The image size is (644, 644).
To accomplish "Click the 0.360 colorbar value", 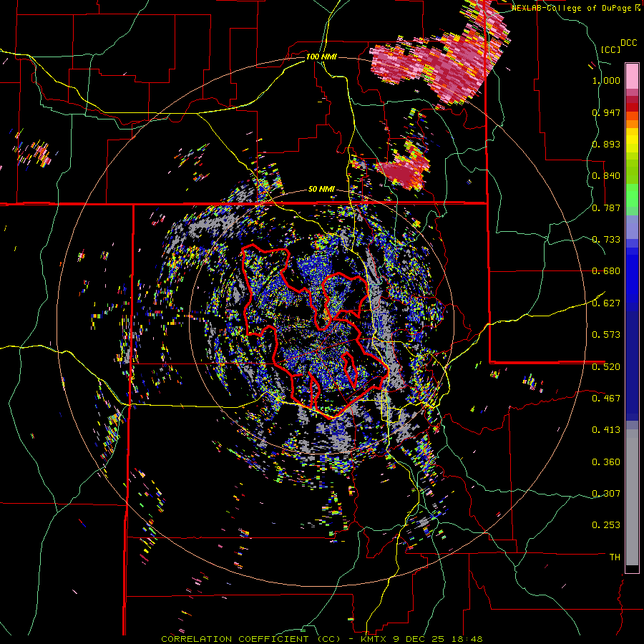I will click(606, 462).
